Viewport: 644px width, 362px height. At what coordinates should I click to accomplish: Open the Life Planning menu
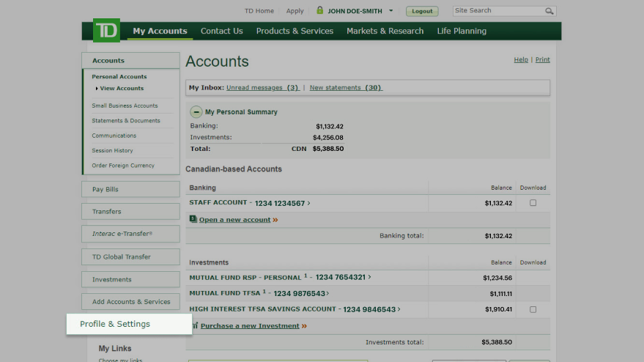click(x=462, y=31)
